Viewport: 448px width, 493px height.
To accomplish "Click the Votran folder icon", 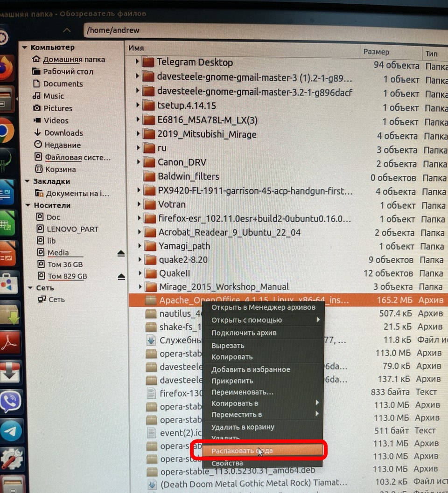I will (150, 204).
